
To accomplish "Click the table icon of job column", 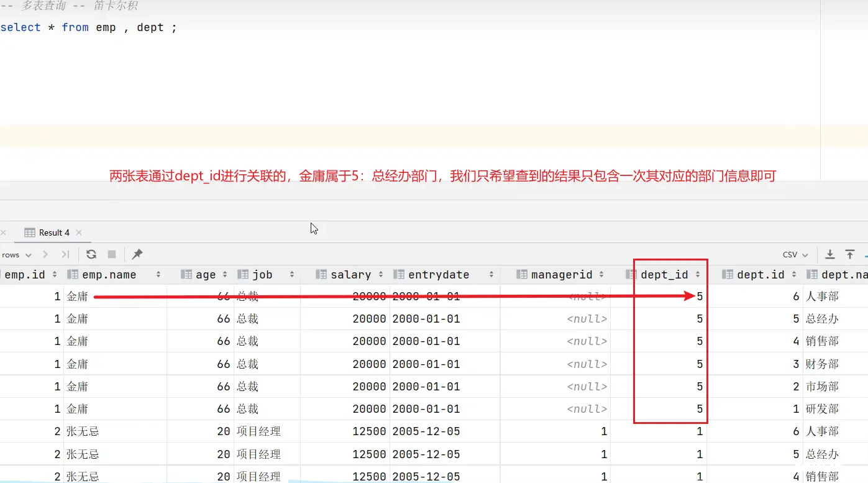I will [x=243, y=275].
